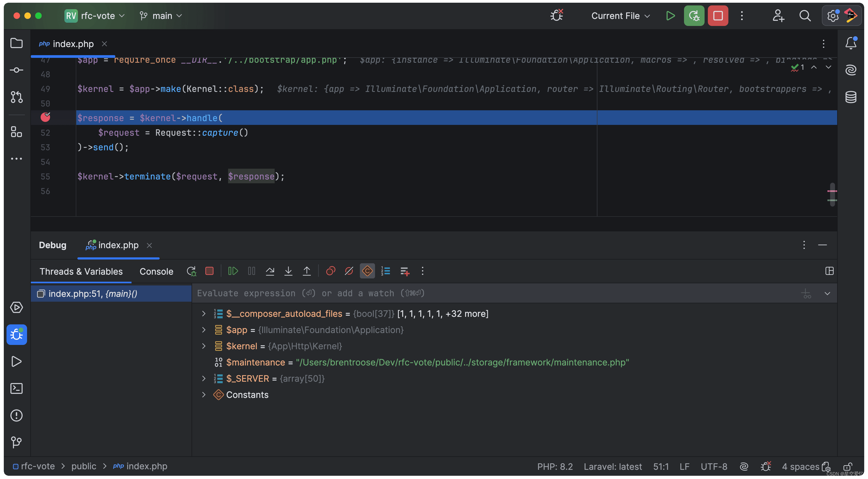Click Rerun icon in debug toolbar
This screenshot has width=868, height=479.
pos(191,271)
